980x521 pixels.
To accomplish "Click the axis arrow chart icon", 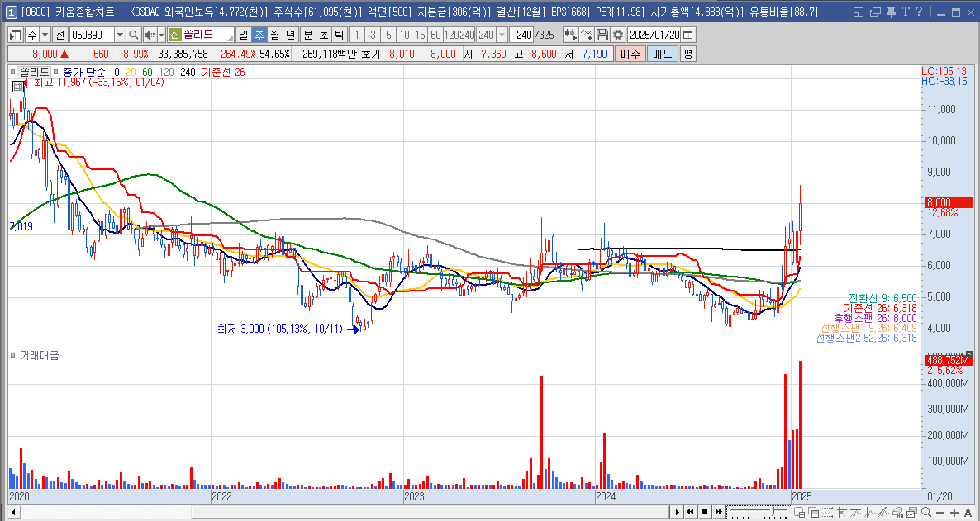I will [x=841, y=512].
